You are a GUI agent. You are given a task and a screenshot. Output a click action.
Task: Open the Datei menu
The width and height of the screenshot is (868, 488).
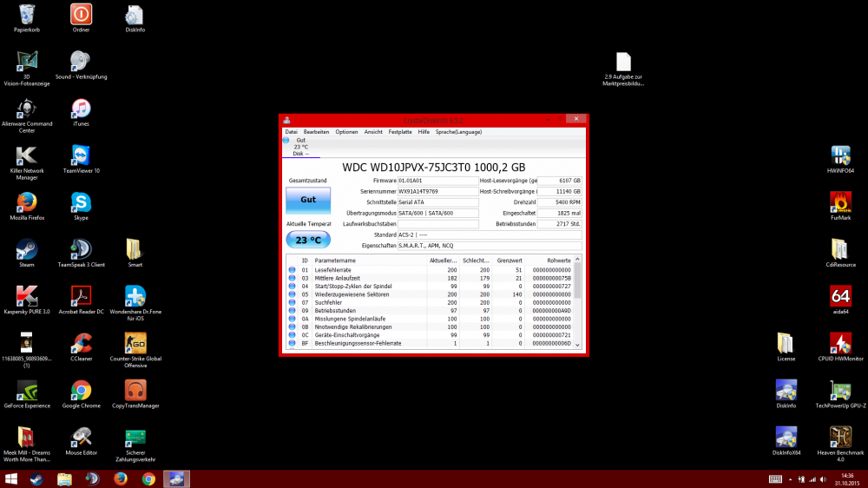291,132
